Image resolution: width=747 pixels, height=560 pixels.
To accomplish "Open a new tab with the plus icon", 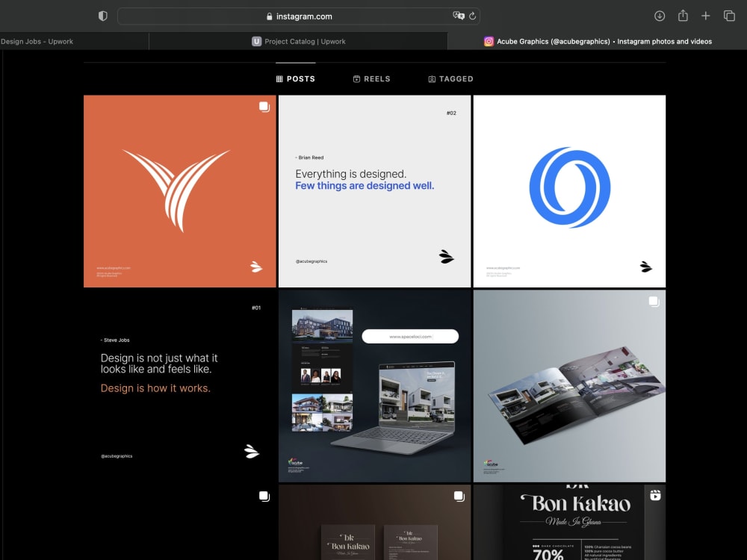I will [706, 16].
